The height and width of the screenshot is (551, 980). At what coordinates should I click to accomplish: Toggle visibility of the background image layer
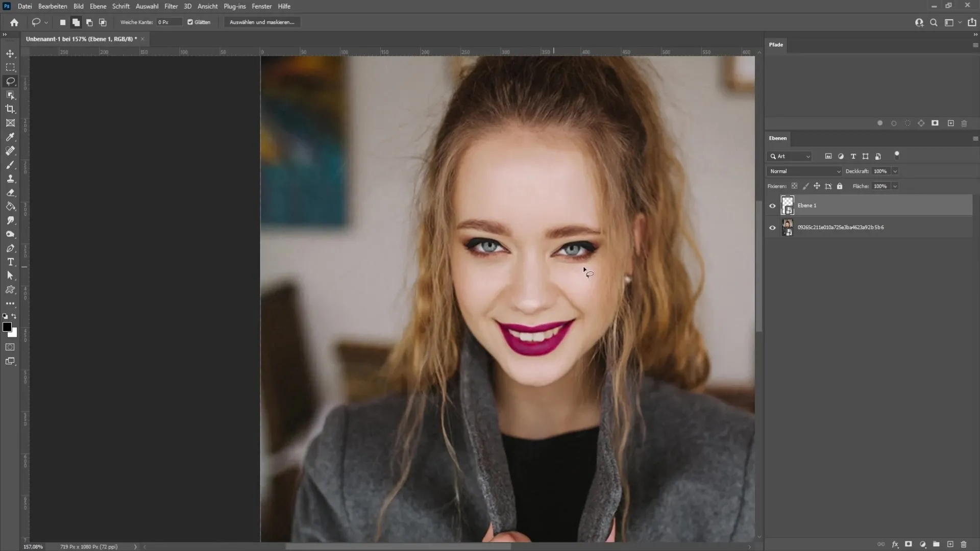[x=773, y=228]
